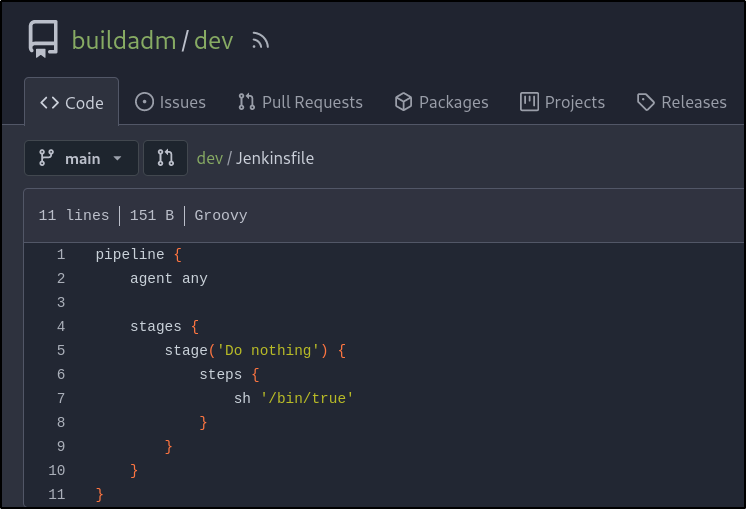Click the Projects board icon

pyautogui.click(x=530, y=102)
